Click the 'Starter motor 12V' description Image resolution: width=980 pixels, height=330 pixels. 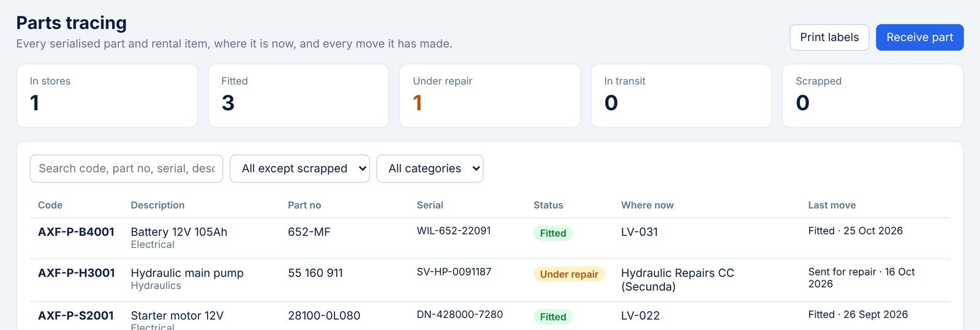(177, 316)
